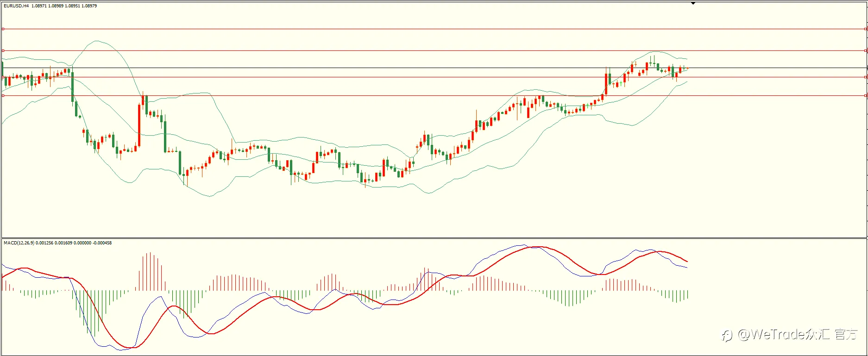868x356 pixels.
Task: Select the red line just below the black price line
Action: coord(434,77)
